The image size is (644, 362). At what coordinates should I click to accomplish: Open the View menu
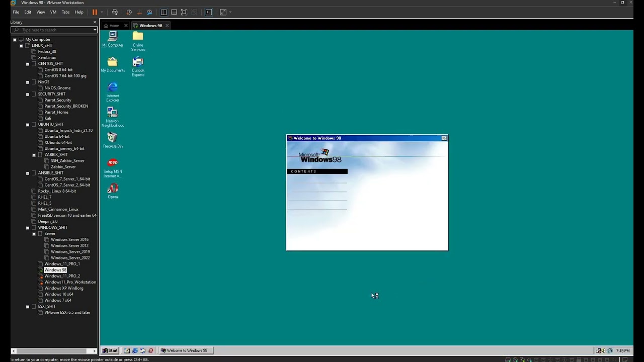41,12
